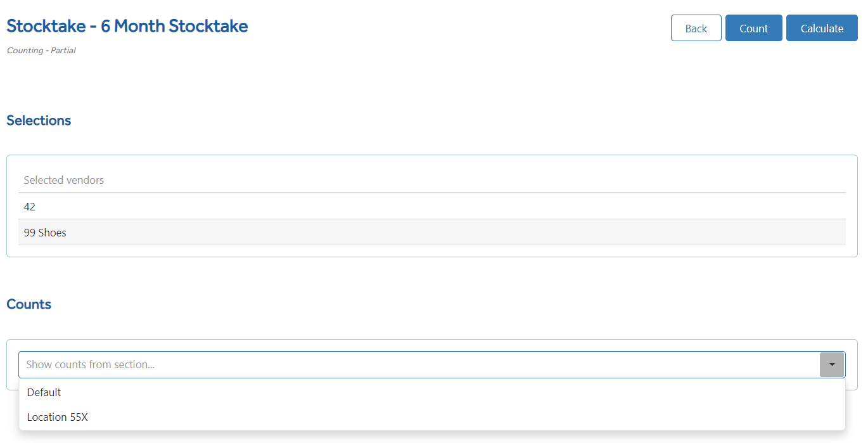Viewport: 868px width, 443px height.
Task: Click the Counting - Partial status text
Action: pyautogui.click(x=41, y=51)
